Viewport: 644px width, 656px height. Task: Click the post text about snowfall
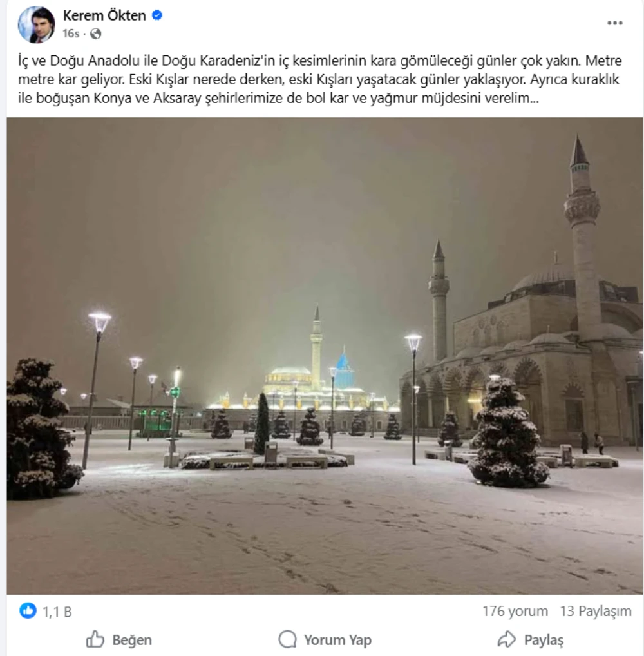[320, 79]
